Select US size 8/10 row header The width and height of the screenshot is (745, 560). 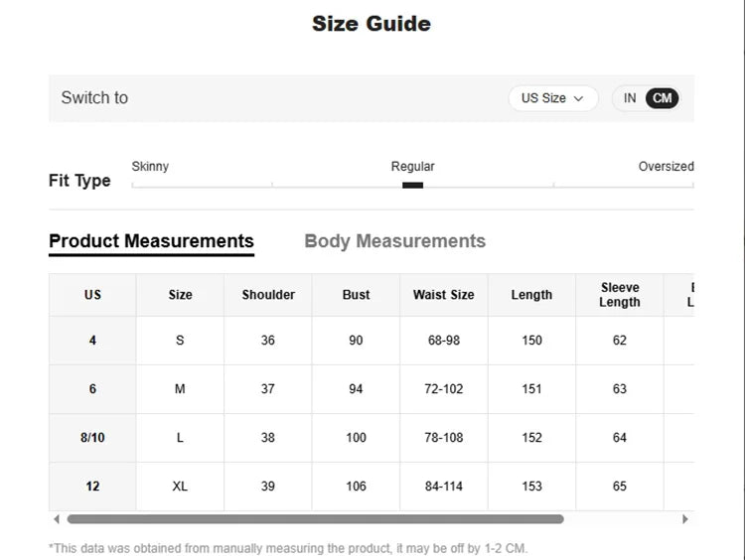point(92,438)
